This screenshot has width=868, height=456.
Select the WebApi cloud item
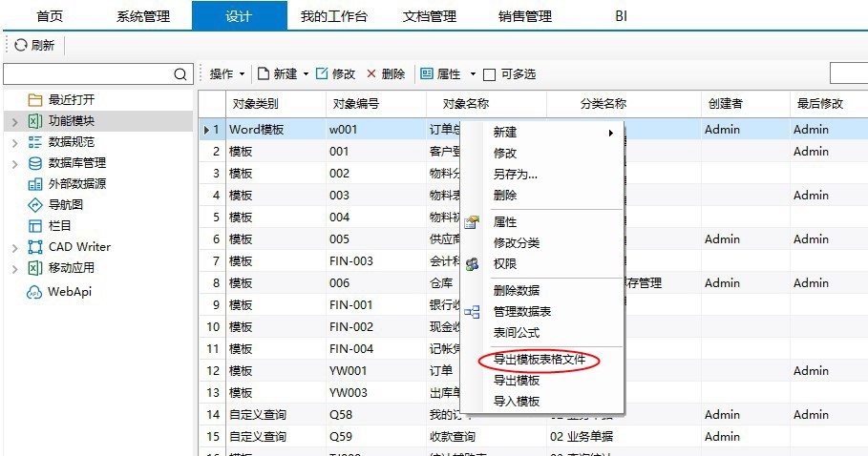69,292
